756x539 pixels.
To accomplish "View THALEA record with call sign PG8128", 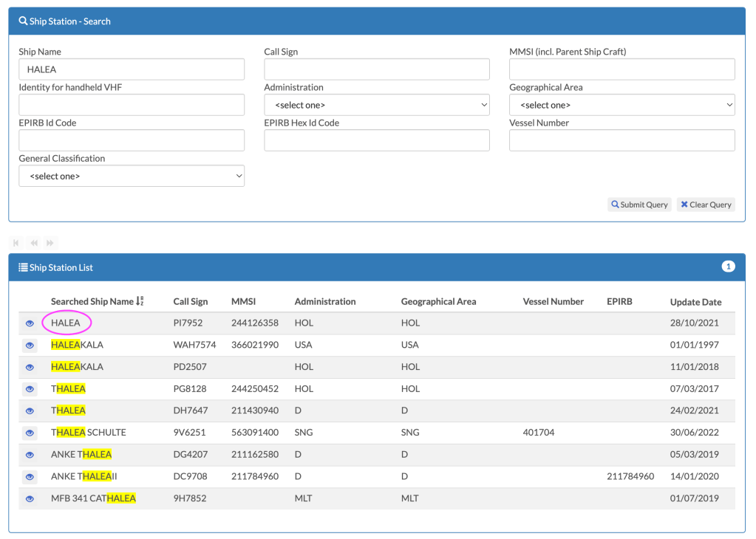I will tap(30, 389).
